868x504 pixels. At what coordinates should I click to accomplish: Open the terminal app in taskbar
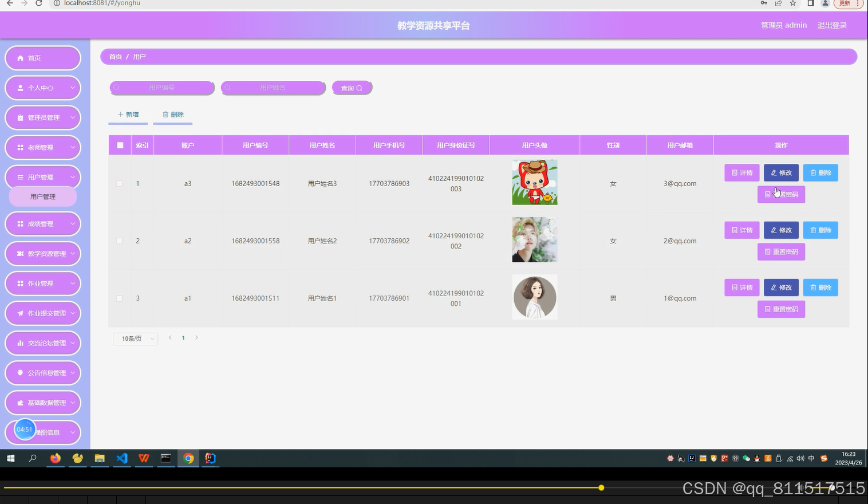[x=166, y=458]
